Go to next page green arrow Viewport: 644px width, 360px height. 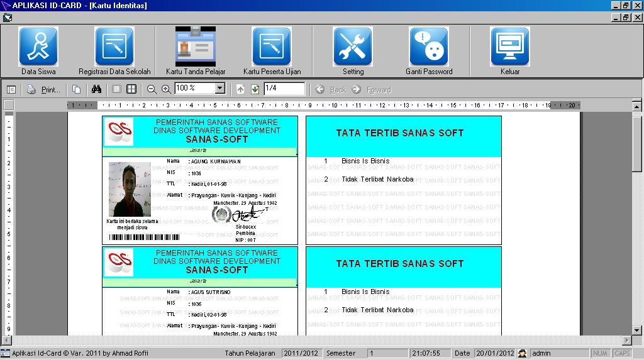coord(255,89)
